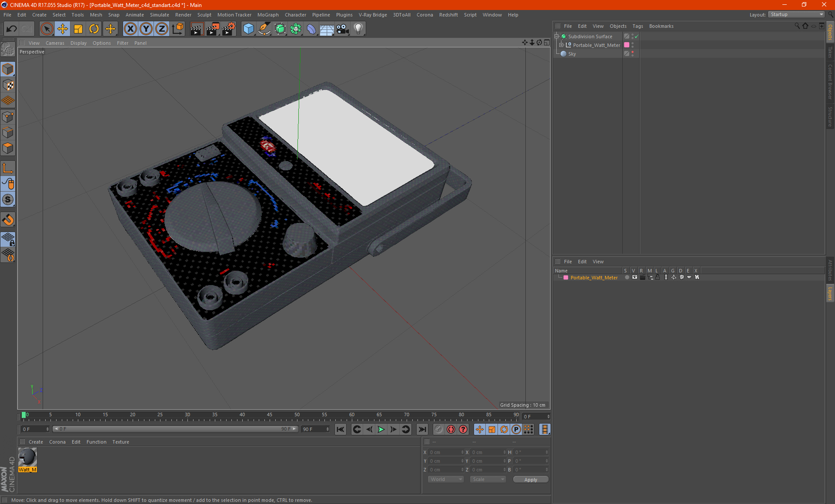The width and height of the screenshot is (835, 504).
Task: Switch to Points mode
Action: pyautogui.click(x=8, y=117)
